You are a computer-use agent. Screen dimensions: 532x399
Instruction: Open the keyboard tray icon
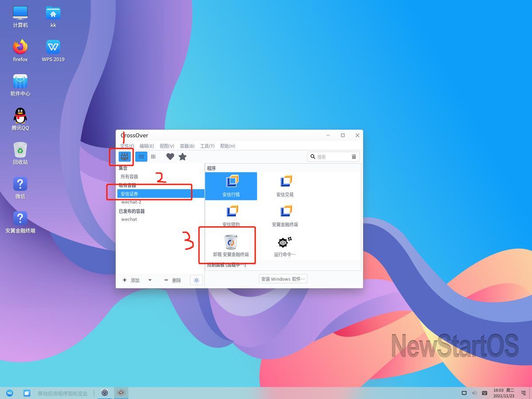485,393
